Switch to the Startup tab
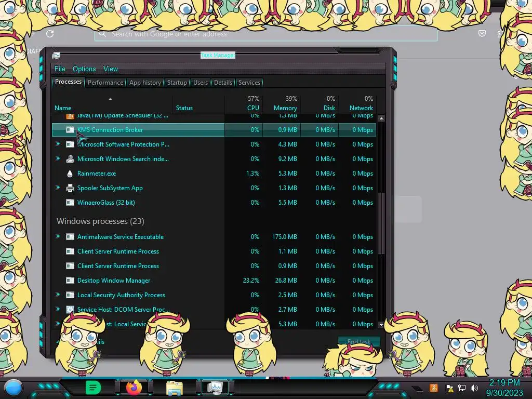Image resolution: width=532 pixels, height=399 pixels. pos(177,83)
